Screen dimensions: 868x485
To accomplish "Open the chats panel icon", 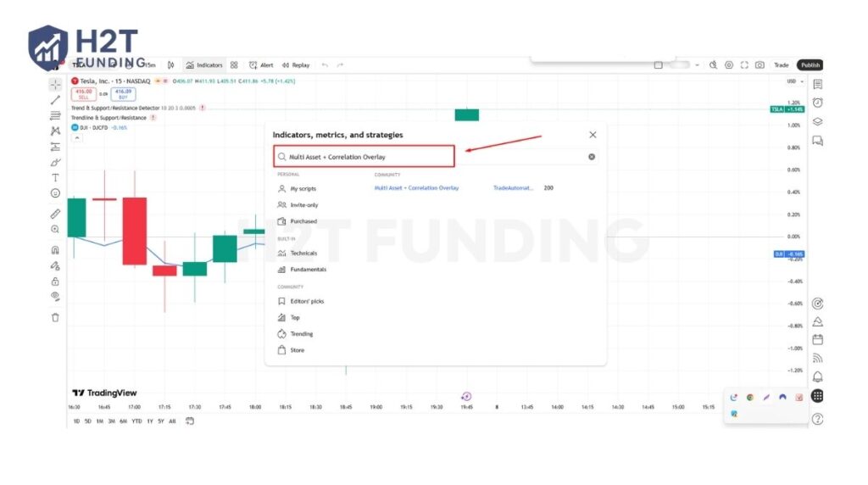I will [818, 141].
